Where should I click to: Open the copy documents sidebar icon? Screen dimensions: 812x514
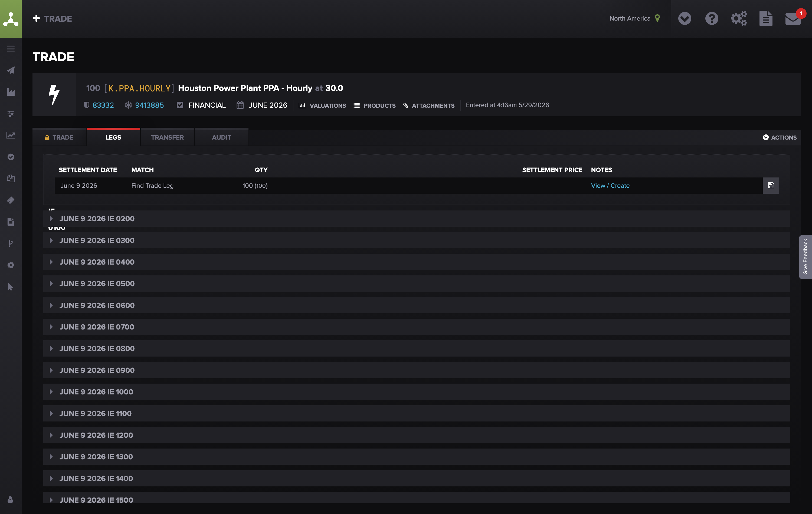[x=11, y=178]
